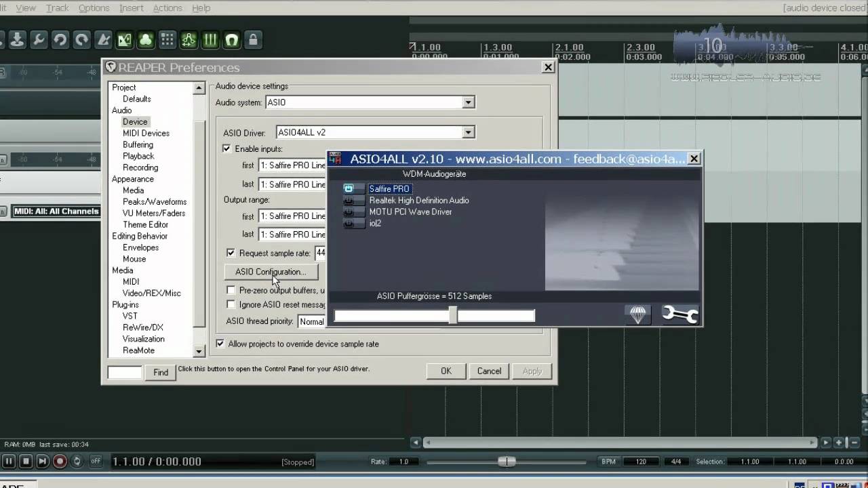Open the Track menu
The height and width of the screenshot is (488, 868).
click(x=57, y=8)
